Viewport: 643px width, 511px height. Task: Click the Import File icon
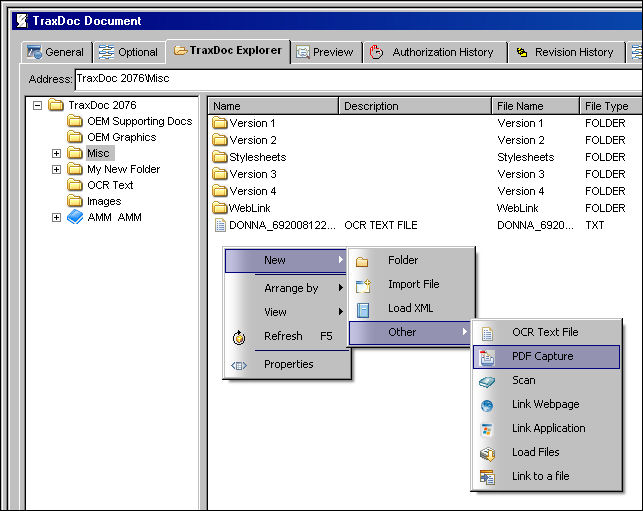363,286
